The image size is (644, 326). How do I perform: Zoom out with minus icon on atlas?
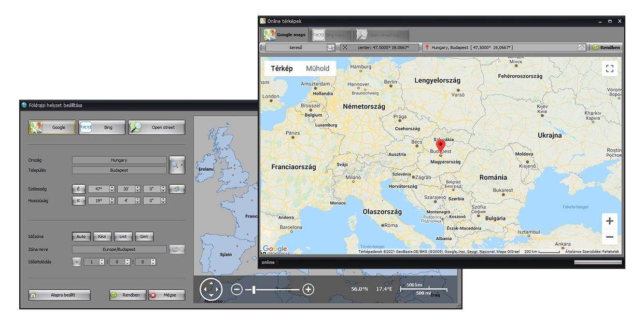[x=237, y=289]
